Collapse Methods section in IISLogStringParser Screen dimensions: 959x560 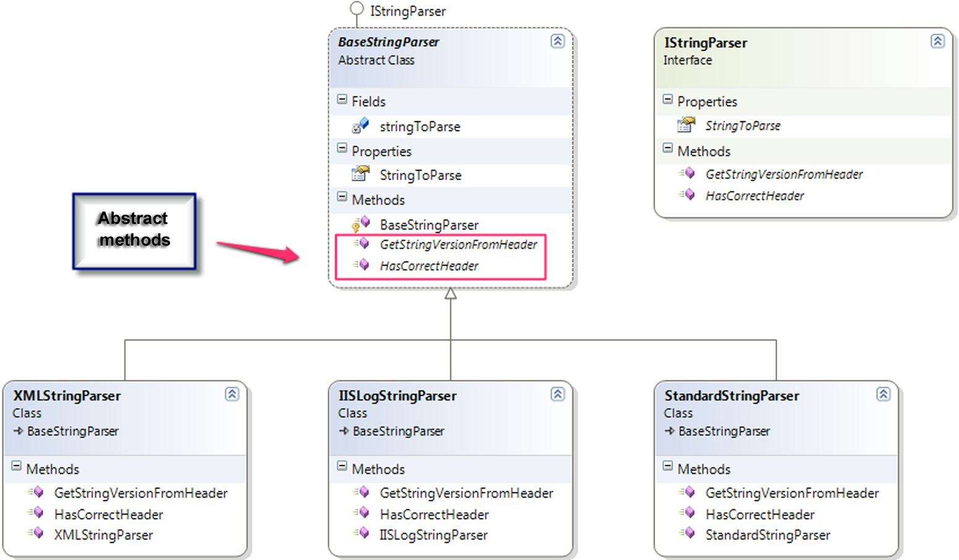342,465
